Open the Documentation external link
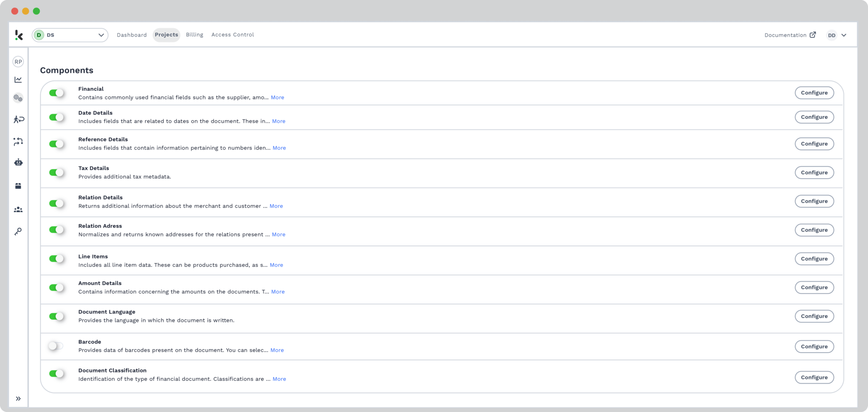868x412 pixels. coord(789,35)
